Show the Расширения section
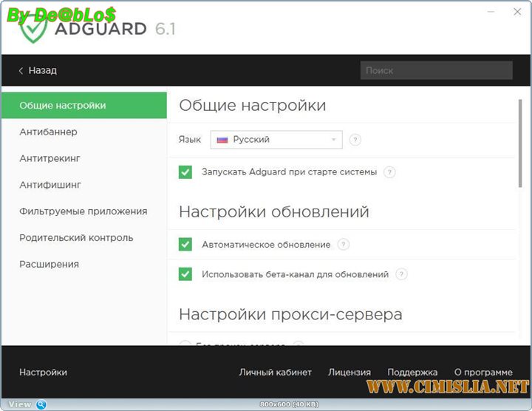 point(50,264)
